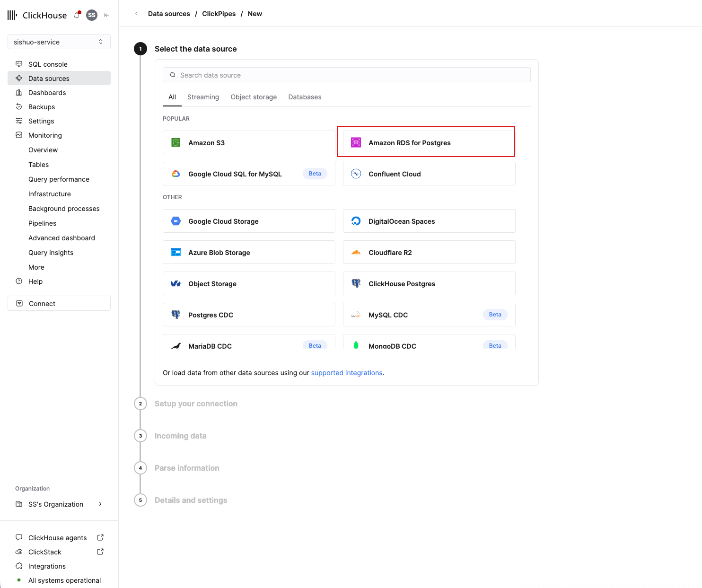Screen dimensions: 702x588
Task: Switch to the Object storage tab
Action: tap(254, 97)
